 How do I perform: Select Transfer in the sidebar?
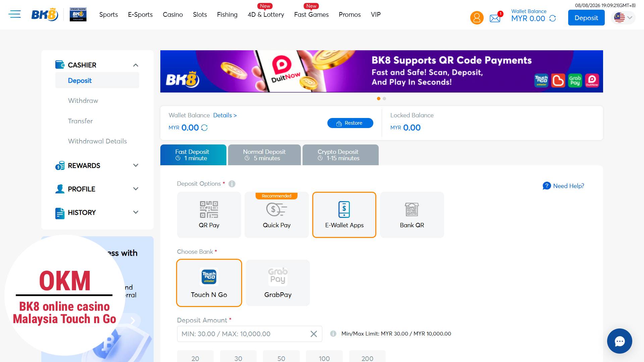tap(80, 121)
